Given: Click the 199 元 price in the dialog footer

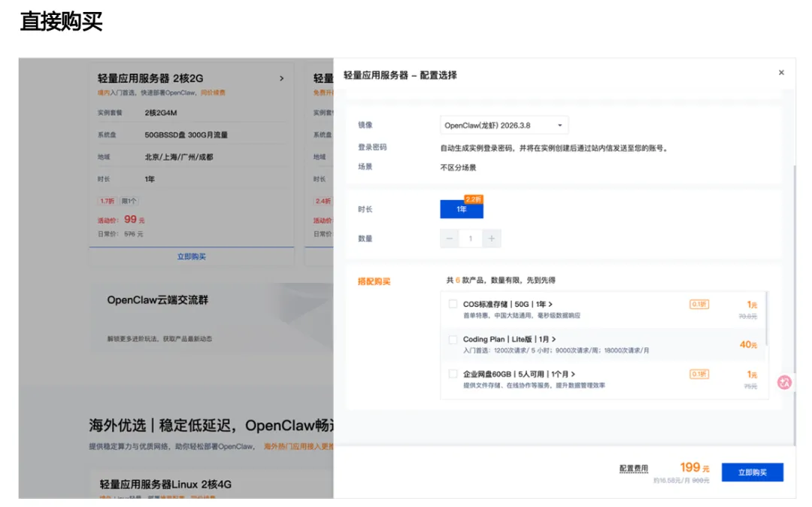Looking at the screenshot, I should (x=695, y=468).
